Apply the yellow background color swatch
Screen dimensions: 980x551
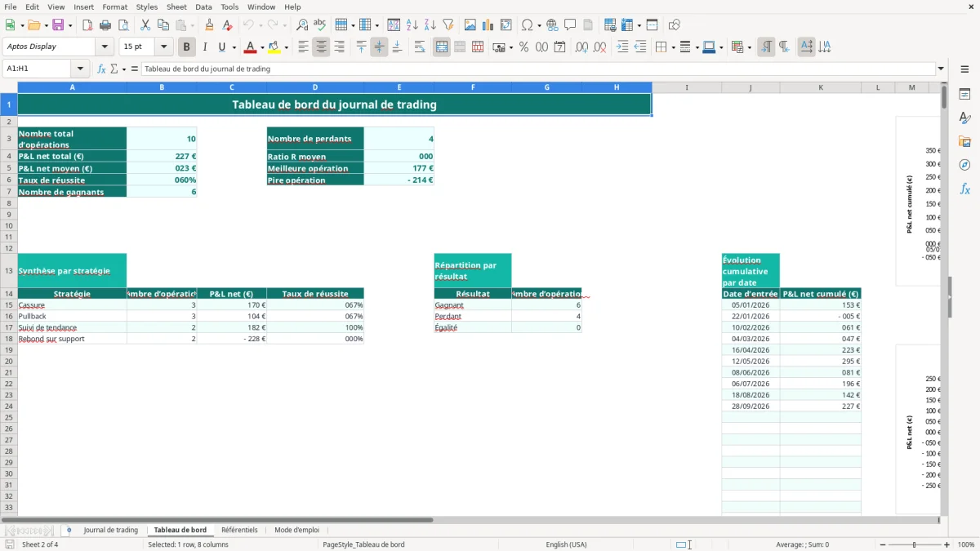point(274,47)
